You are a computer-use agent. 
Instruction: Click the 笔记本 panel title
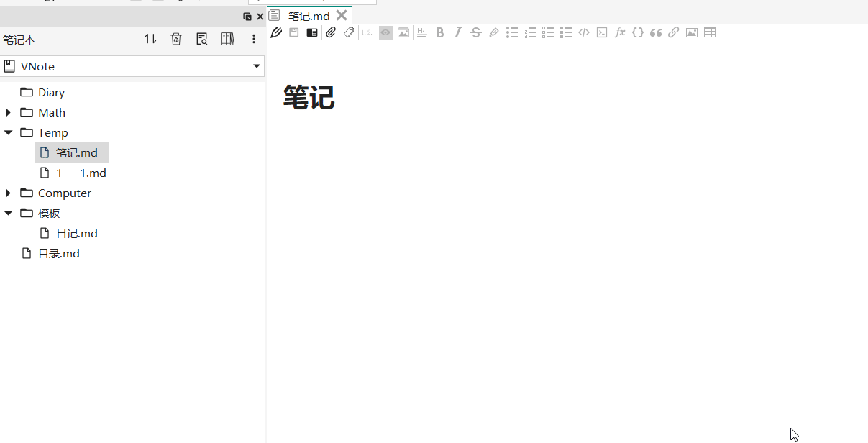pyautogui.click(x=19, y=40)
